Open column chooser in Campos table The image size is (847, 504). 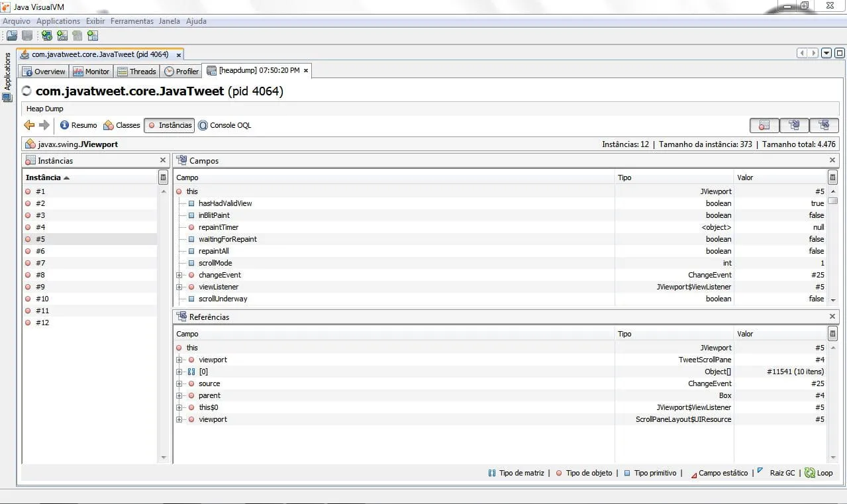tap(832, 177)
